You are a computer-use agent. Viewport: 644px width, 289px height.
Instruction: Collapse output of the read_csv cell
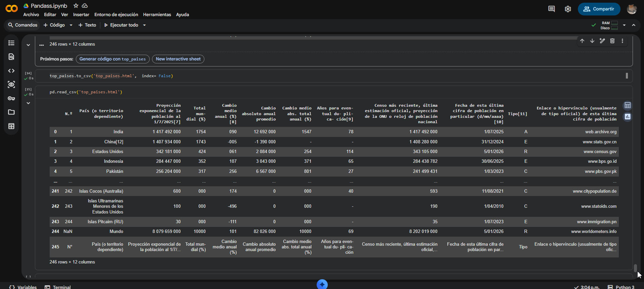(x=29, y=103)
